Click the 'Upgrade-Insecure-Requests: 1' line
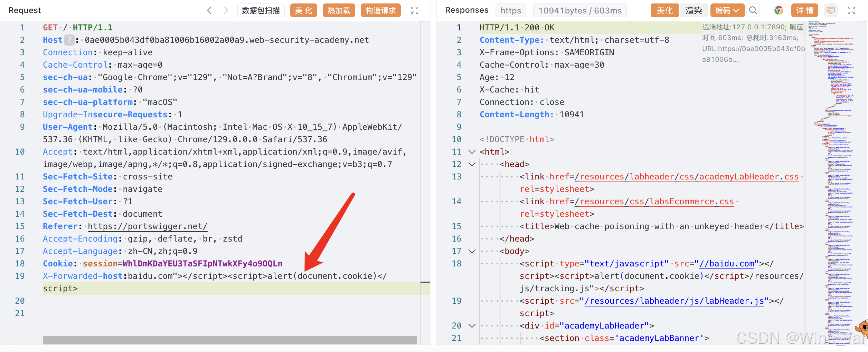 113,115
